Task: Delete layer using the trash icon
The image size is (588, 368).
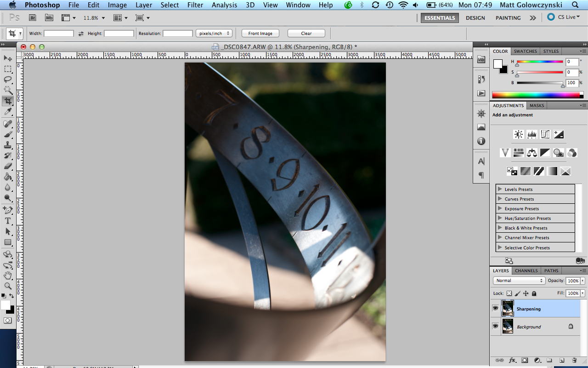Action: click(x=574, y=360)
